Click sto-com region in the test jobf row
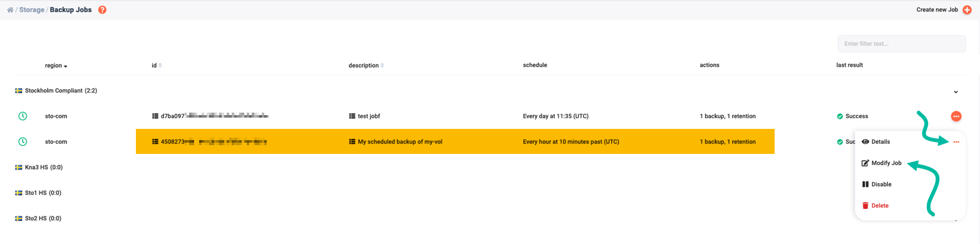Screen dimensions: 980x244 [56, 116]
